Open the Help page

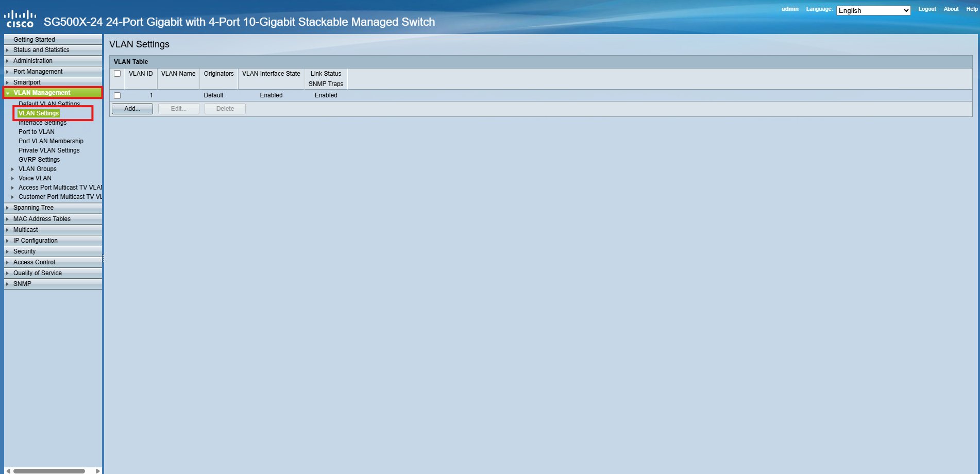pyautogui.click(x=972, y=9)
